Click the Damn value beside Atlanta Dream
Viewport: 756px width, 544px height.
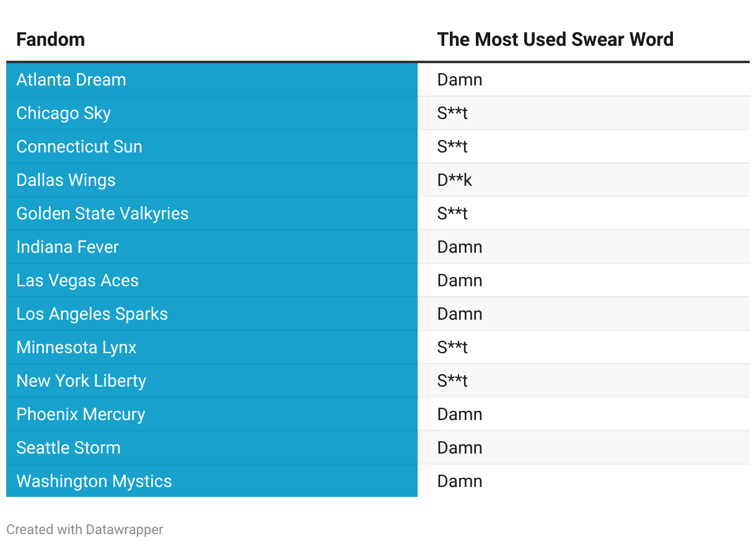point(460,80)
